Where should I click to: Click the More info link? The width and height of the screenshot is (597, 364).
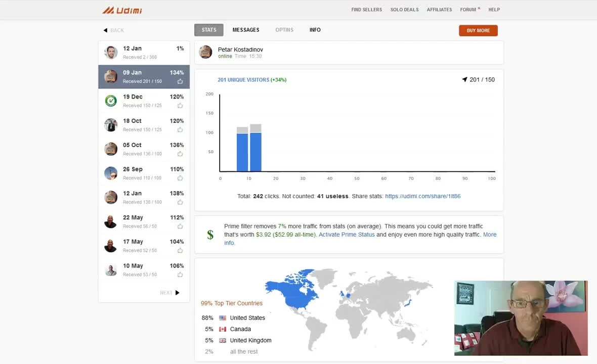[x=490, y=235]
